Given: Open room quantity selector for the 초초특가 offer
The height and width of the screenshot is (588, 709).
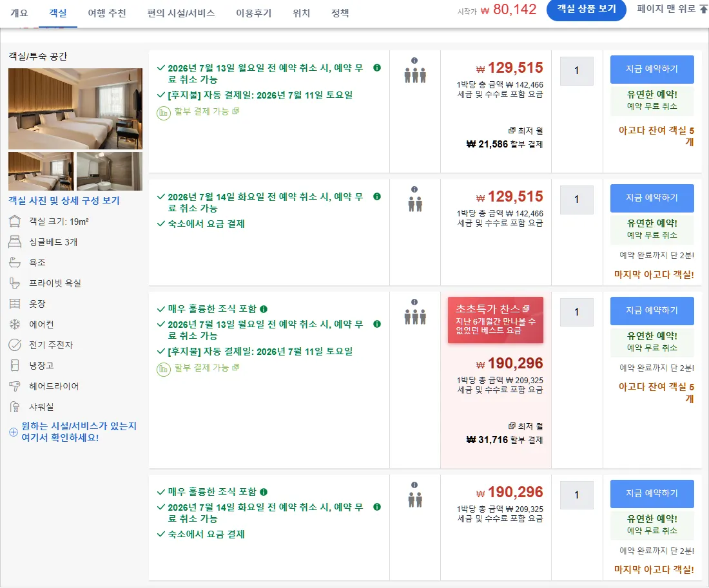Looking at the screenshot, I should tap(576, 312).
